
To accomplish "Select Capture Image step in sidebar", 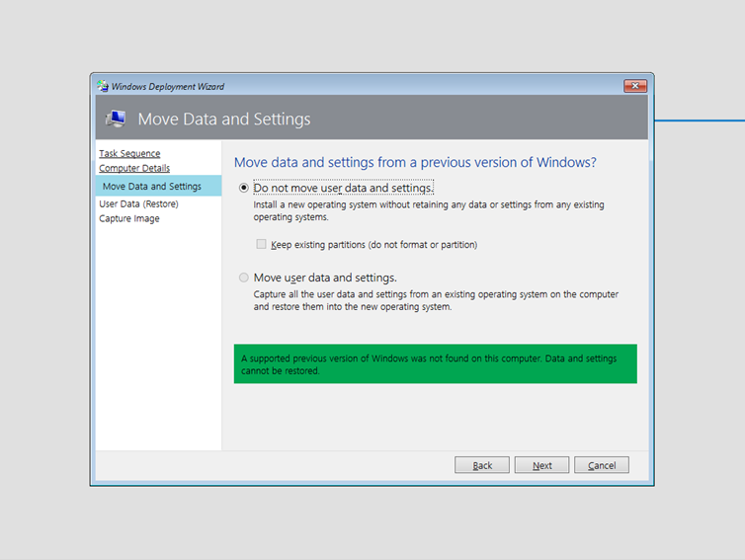I will coord(129,218).
